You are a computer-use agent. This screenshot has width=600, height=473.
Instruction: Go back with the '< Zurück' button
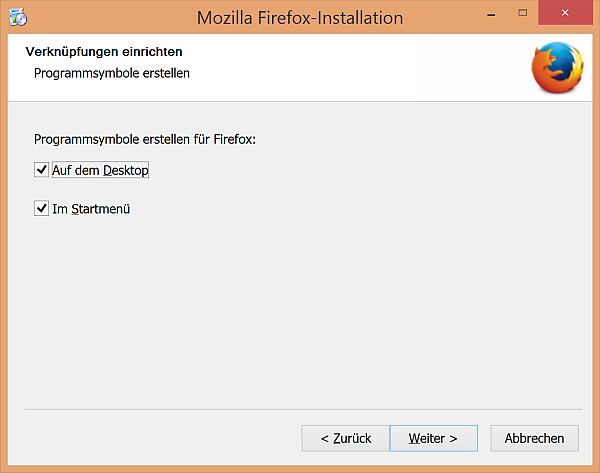(x=346, y=438)
